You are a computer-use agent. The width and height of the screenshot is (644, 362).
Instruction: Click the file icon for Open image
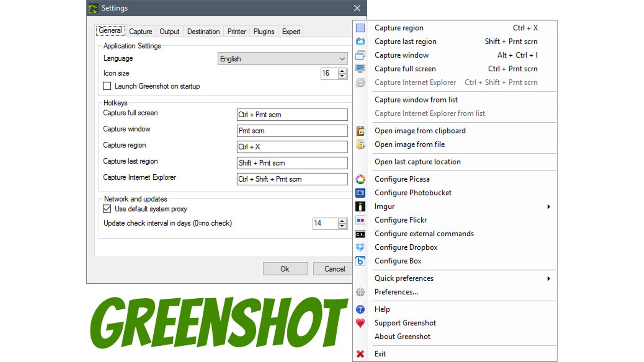point(360,144)
